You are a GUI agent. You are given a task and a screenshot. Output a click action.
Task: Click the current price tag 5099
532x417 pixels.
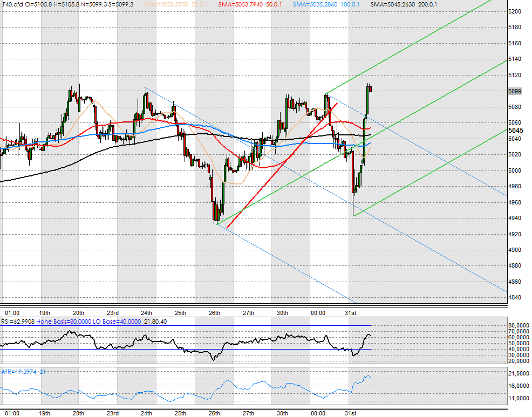coord(515,91)
